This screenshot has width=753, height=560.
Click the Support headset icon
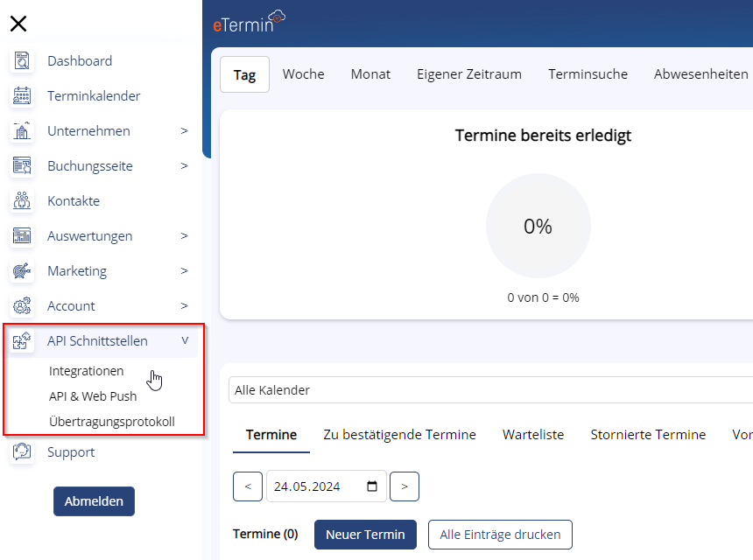[22, 452]
